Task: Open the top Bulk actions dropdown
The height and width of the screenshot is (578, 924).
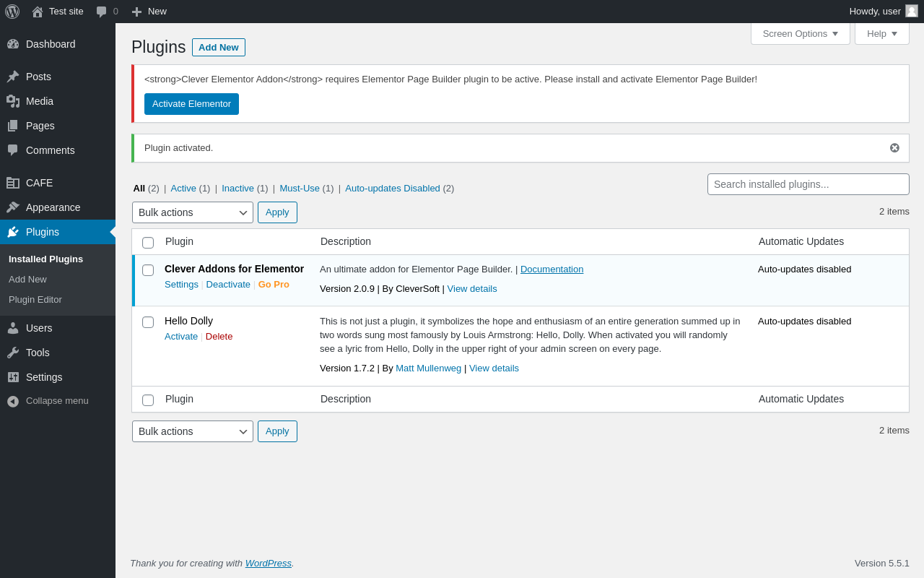Action: tap(193, 212)
